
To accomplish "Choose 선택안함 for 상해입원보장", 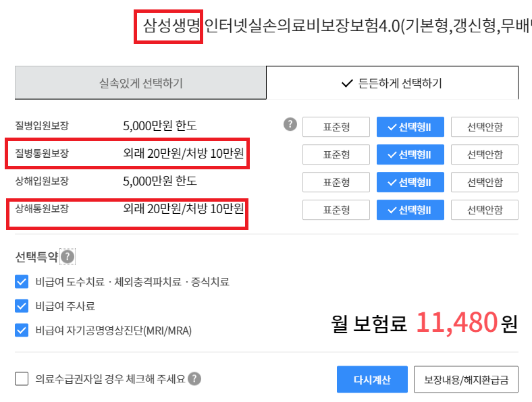I will tap(485, 182).
